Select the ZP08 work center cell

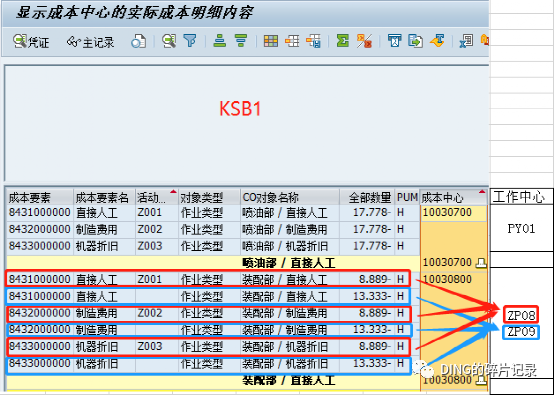pyautogui.click(x=521, y=314)
